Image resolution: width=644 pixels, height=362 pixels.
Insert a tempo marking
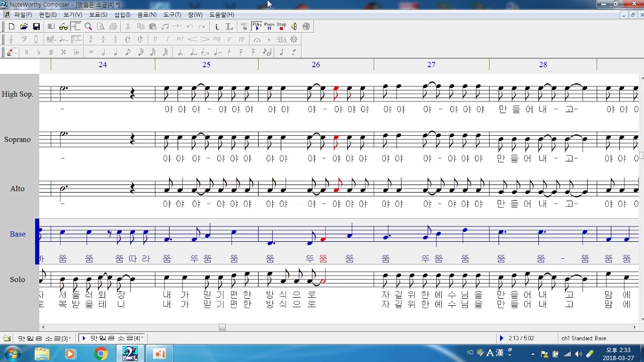(x=63, y=39)
